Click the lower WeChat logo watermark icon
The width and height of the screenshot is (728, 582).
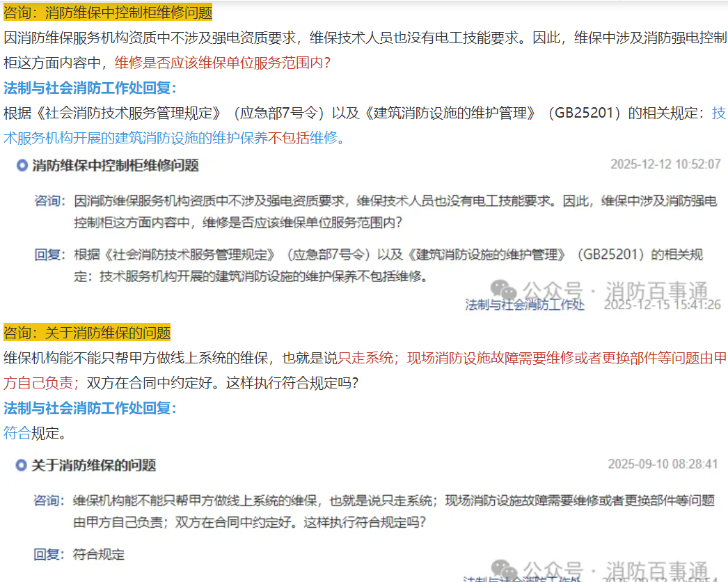click(504, 569)
